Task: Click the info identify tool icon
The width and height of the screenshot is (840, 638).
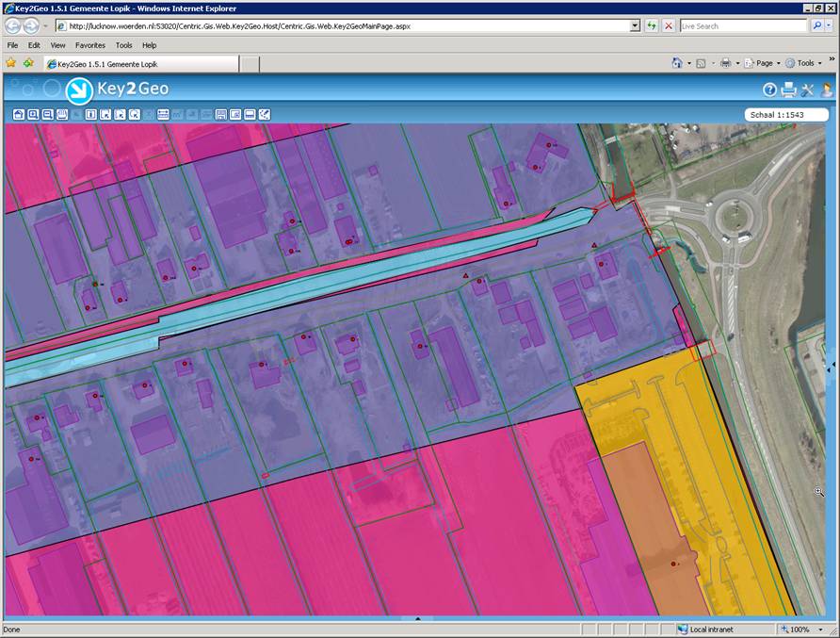Action: click(91, 114)
